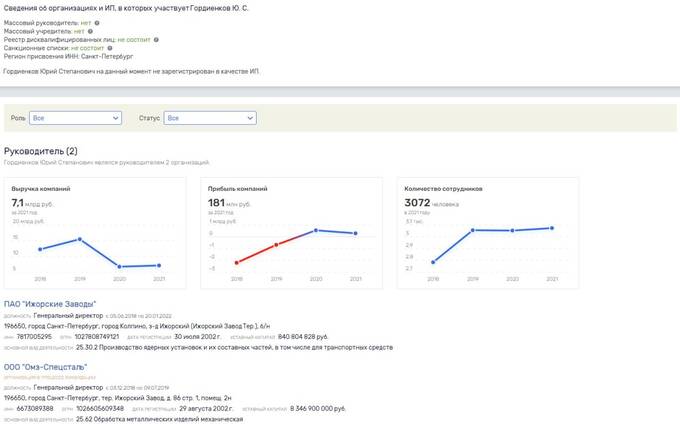Click the 2018 point on profit chart
The width and height of the screenshot is (680, 428).
coord(236,263)
